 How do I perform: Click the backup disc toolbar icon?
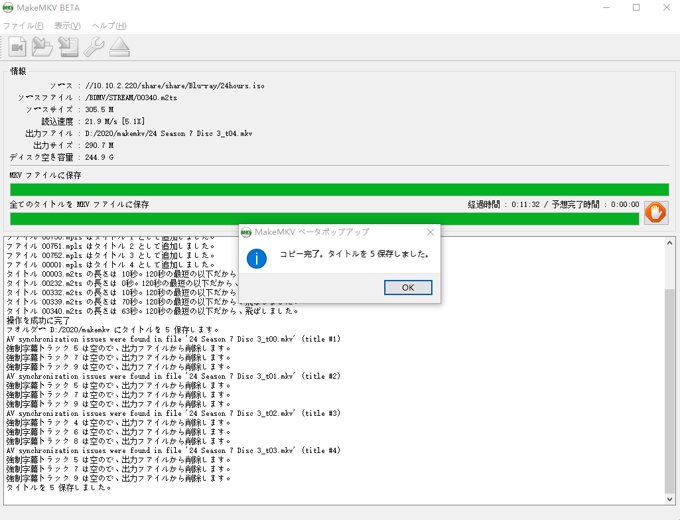click(x=68, y=47)
